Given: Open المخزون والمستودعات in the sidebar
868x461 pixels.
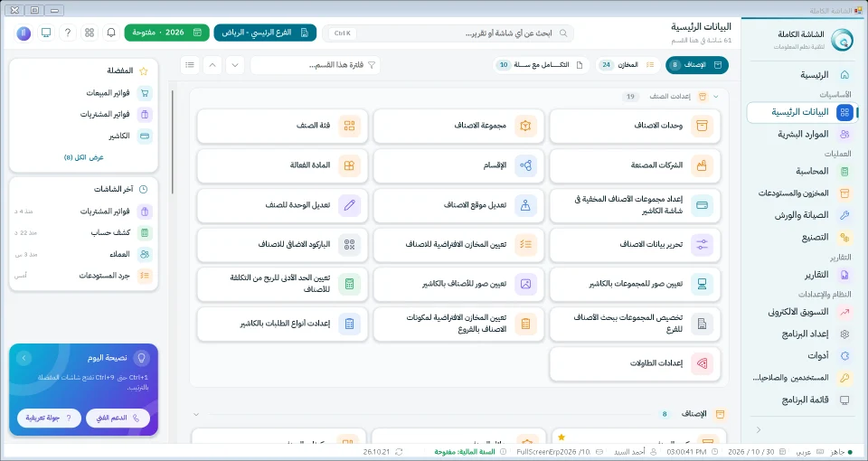Looking at the screenshot, I should [803, 193].
